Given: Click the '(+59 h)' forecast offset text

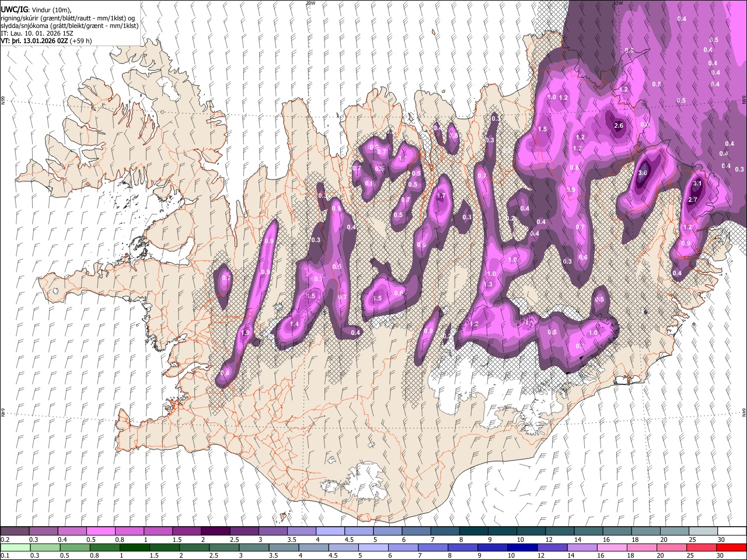Looking at the screenshot, I should click(81, 41).
